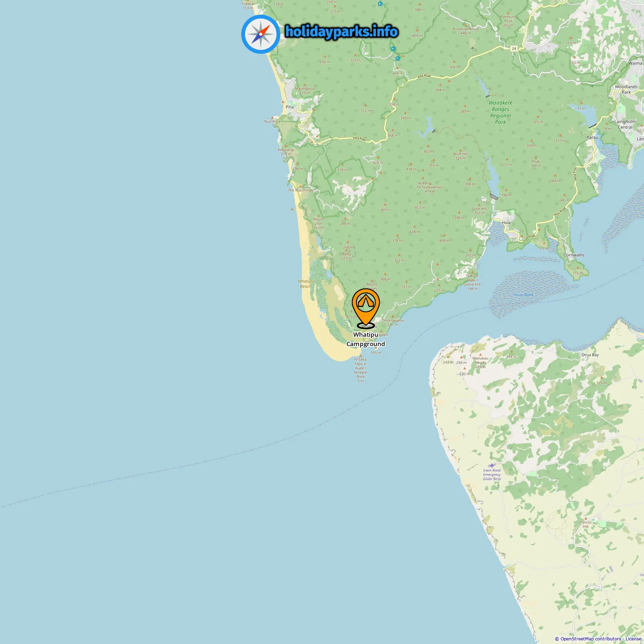644x644 pixels.
Task: Select the Cornwallis place label
Action: tap(574, 255)
